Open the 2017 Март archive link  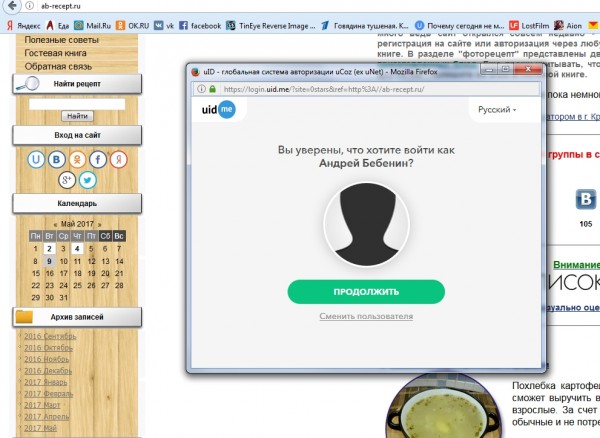pos(42,405)
